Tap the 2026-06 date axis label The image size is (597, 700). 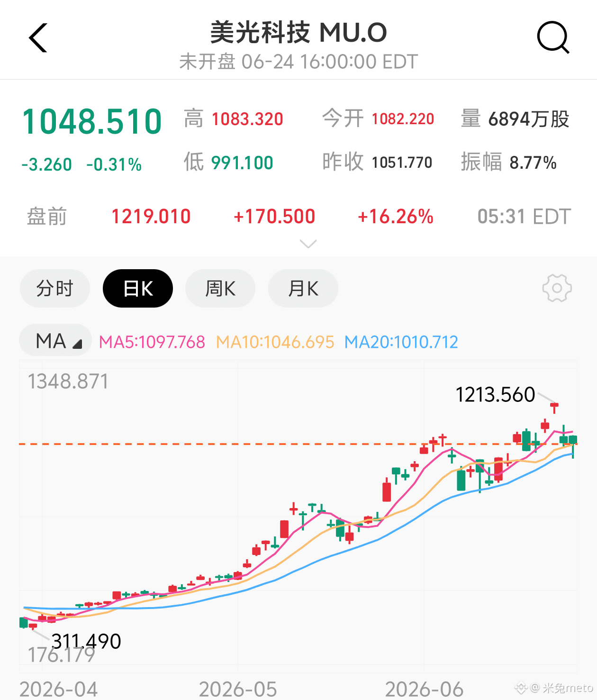click(424, 689)
